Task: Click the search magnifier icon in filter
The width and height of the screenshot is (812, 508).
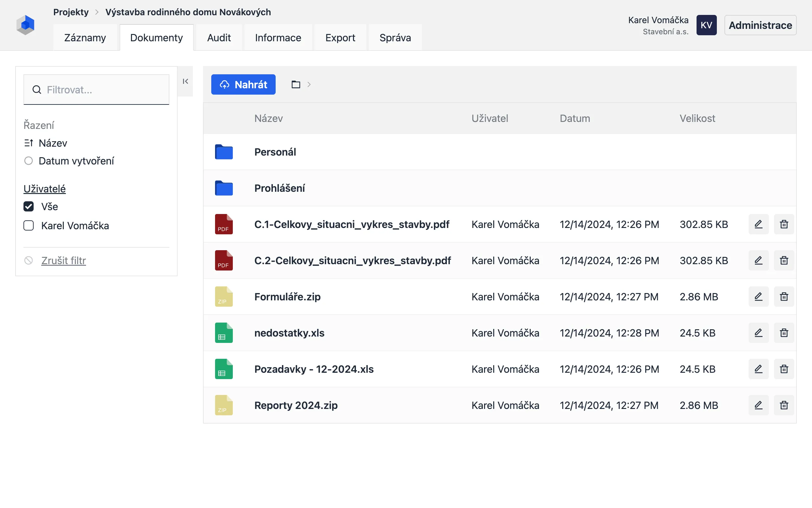Action: [x=36, y=90]
